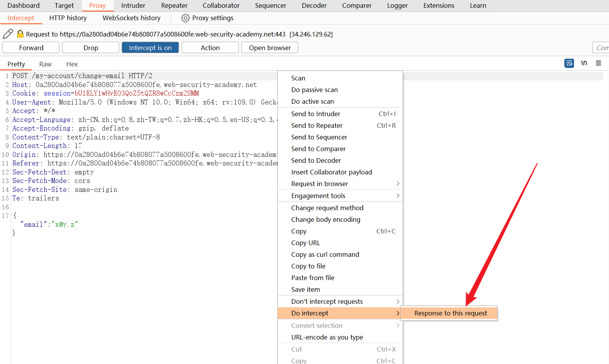Click the pencil edit target icon

(8, 34)
